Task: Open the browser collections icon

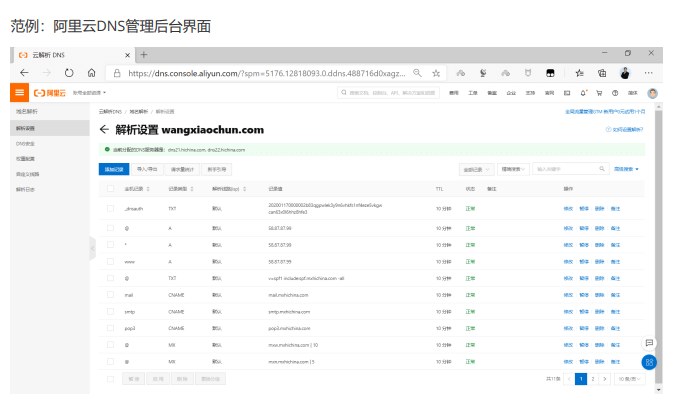Action: pos(602,73)
